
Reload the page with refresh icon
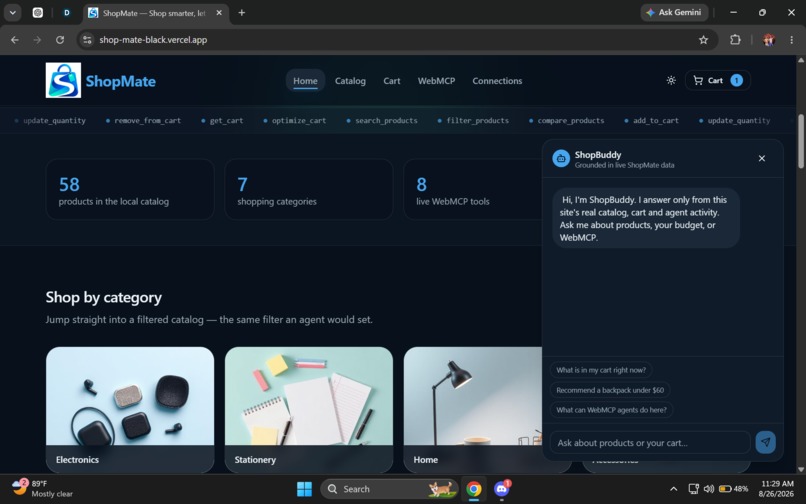[x=60, y=40]
